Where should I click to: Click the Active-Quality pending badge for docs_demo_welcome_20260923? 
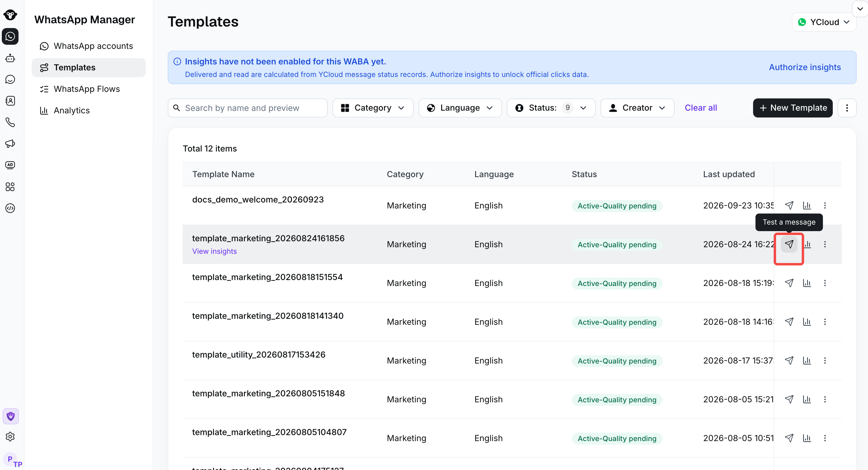tap(617, 206)
